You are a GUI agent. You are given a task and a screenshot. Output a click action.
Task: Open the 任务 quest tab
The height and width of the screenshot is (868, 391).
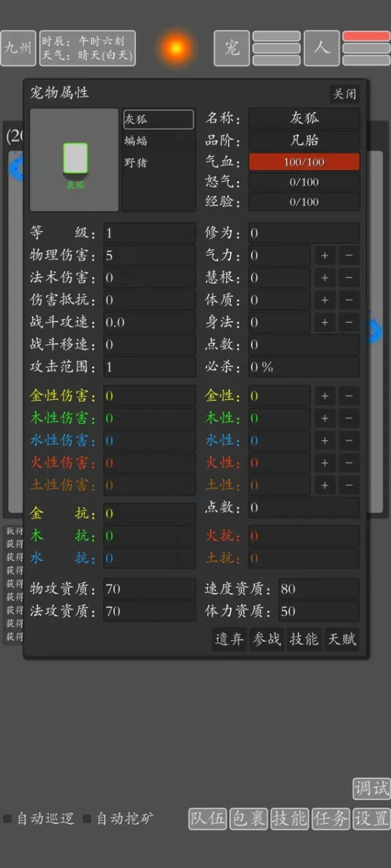point(331,818)
